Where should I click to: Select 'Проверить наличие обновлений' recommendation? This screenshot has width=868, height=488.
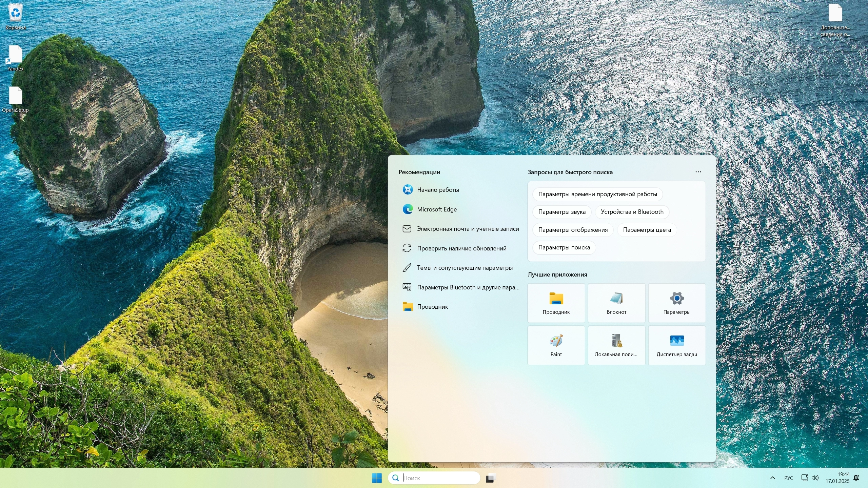[x=461, y=248]
